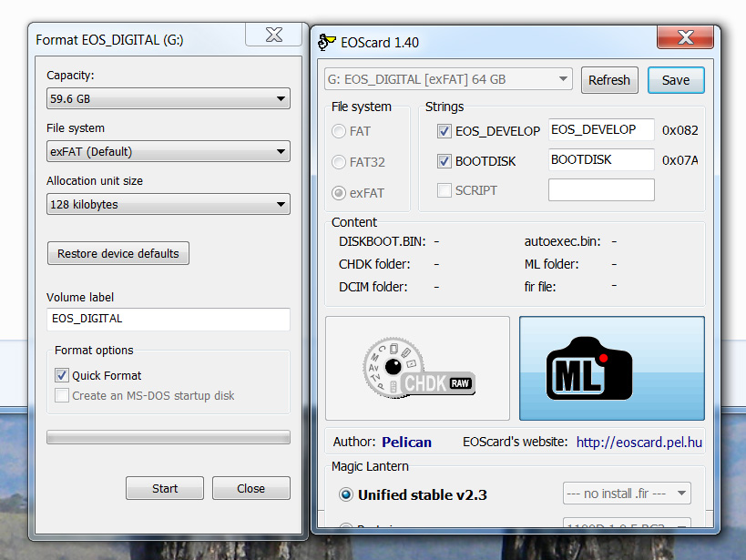Viewport: 746px width, 560px height.
Task: Select the FAT32 file system radio button
Action: pyautogui.click(x=338, y=162)
